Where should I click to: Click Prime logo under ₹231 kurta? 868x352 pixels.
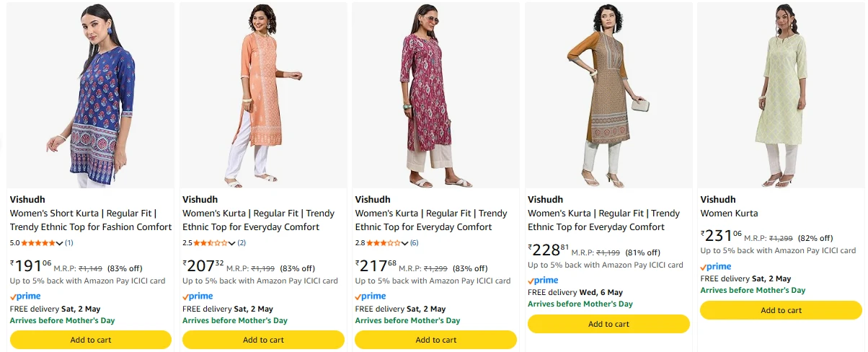pyautogui.click(x=715, y=267)
